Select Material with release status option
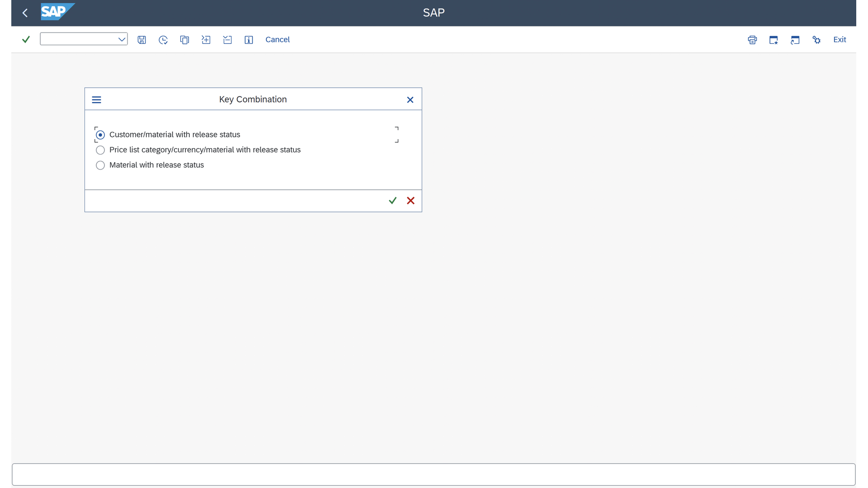Image resolution: width=868 pixels, height=488 pixels. [x=100, y=165]
